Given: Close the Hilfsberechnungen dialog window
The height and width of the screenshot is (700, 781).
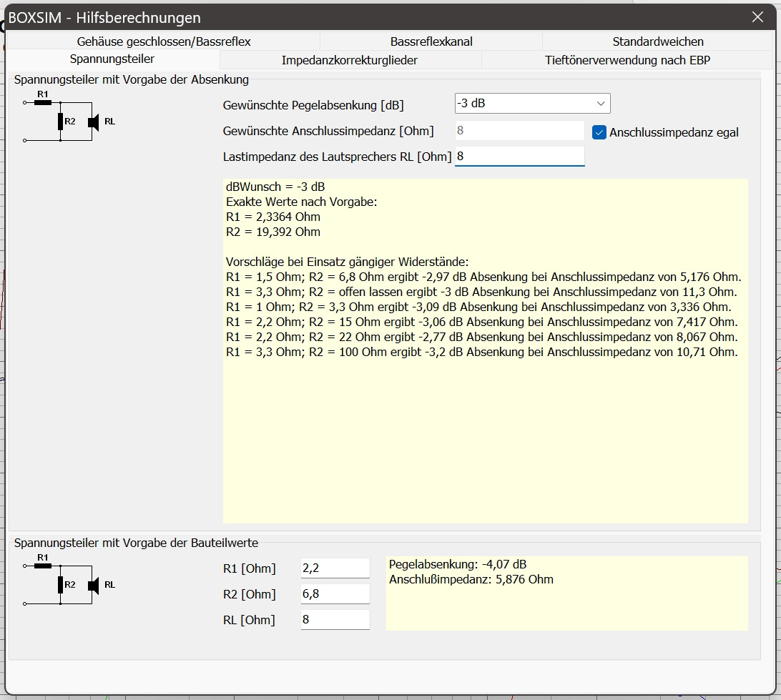Looking at the screenshot, I should (758, 17).
